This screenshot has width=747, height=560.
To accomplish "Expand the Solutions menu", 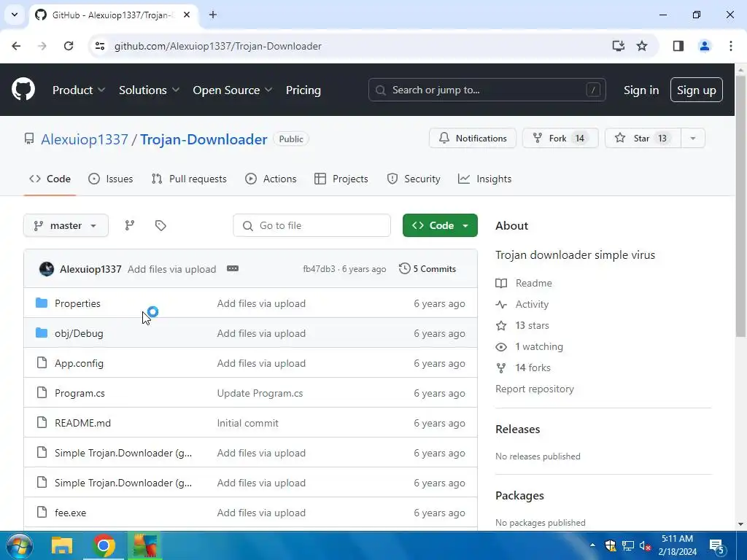I will click(x=149, y=90).
